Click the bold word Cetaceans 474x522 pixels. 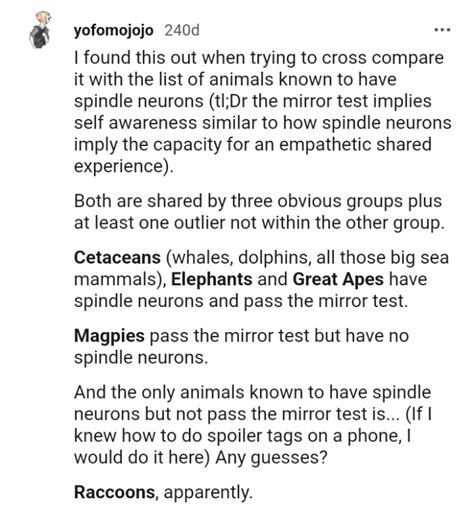coord(117,258)
